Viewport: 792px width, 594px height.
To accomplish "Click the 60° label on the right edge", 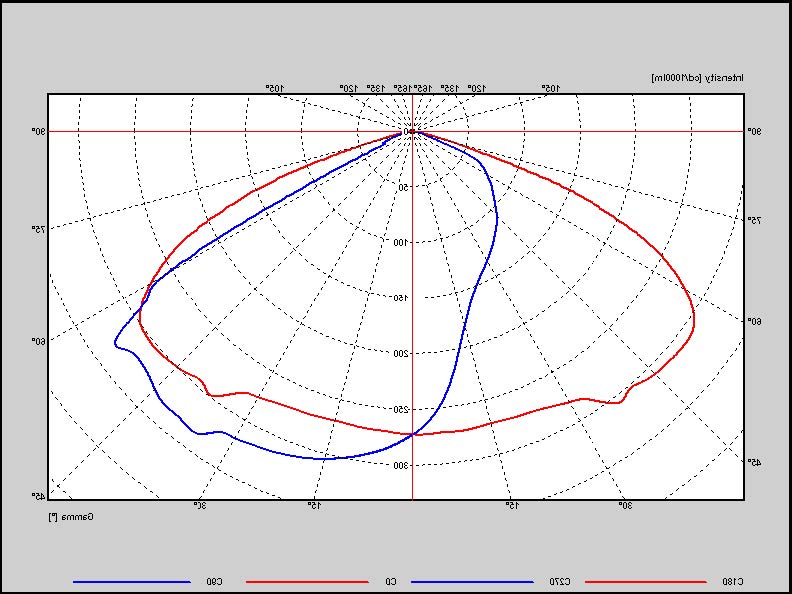I will (754, 321).
